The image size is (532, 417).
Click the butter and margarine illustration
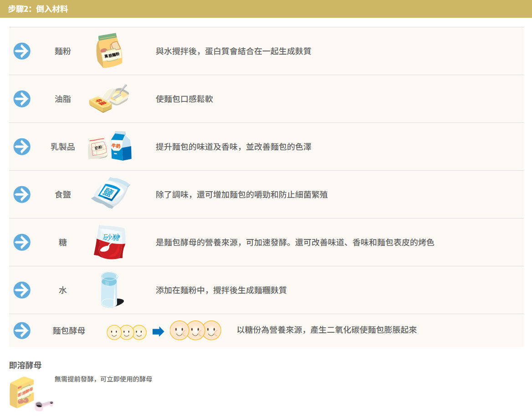[x=108, y=98]
